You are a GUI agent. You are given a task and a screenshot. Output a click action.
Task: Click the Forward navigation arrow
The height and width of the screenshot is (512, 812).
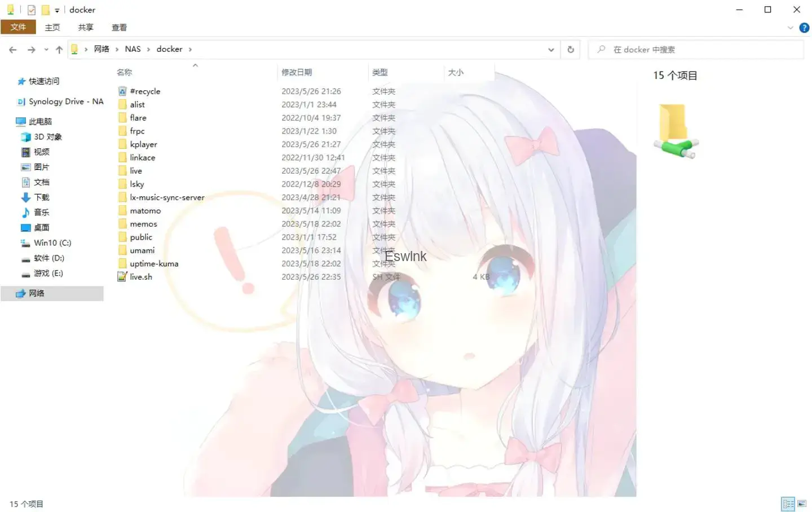32,50
